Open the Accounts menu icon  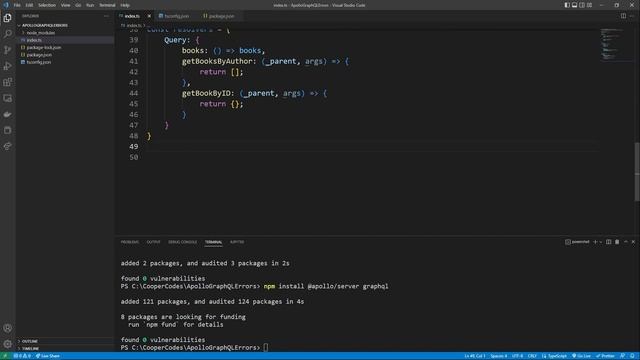click(x=7, y=328)
